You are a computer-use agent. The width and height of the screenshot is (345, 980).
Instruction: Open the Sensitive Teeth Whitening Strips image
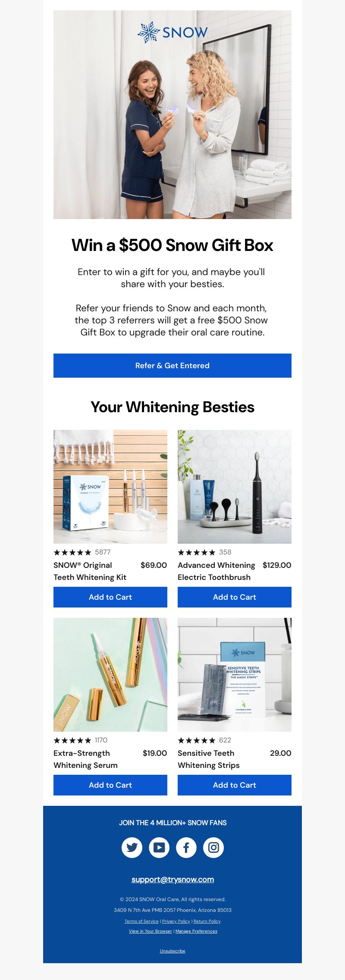click(235, 675)
